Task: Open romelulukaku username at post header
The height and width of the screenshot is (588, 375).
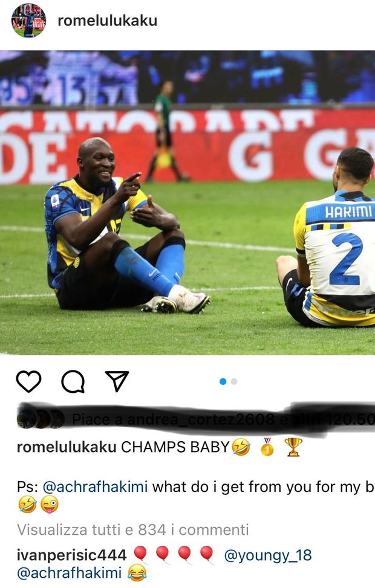Action: 107,21
